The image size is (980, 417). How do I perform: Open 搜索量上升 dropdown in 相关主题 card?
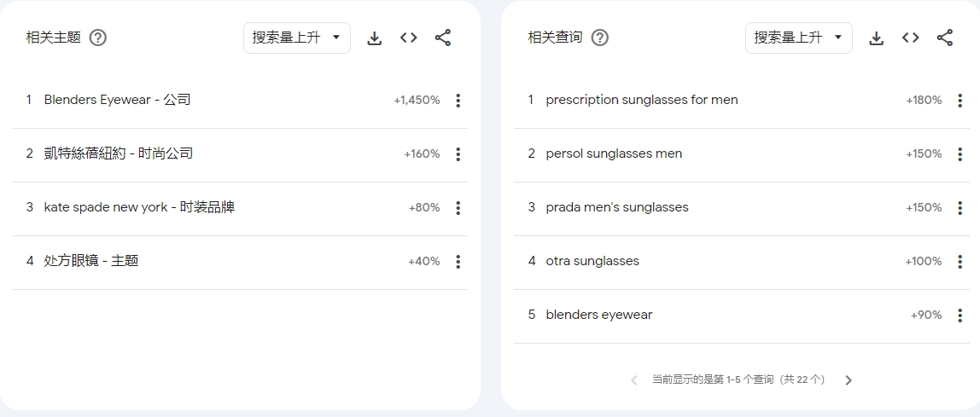coord(297,38)
